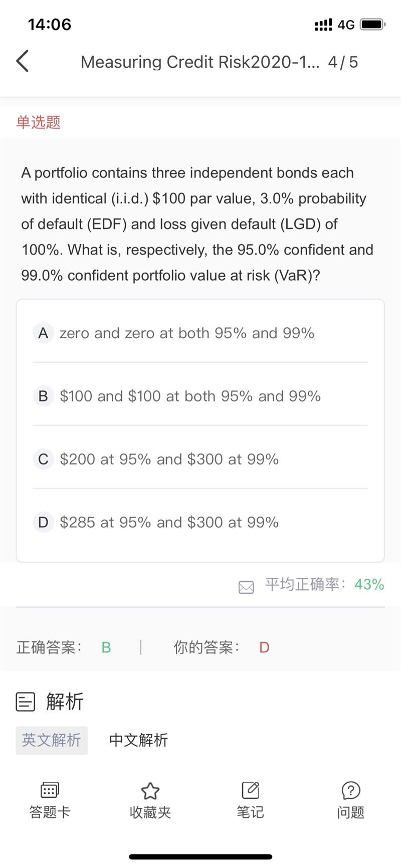The height and width of the screenshot is (868, 401).
Task: Tap the analysis section document icon
Action: coord(26,702)
